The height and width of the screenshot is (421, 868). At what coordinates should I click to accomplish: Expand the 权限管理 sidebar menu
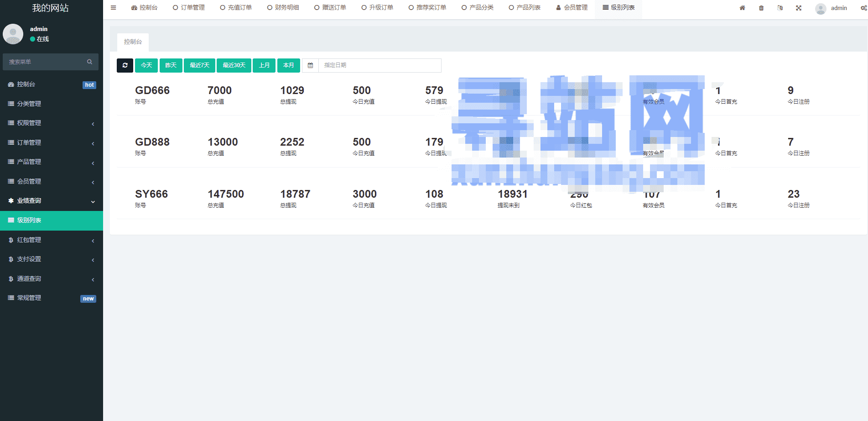pyautogui.click(x=51, y=123)
